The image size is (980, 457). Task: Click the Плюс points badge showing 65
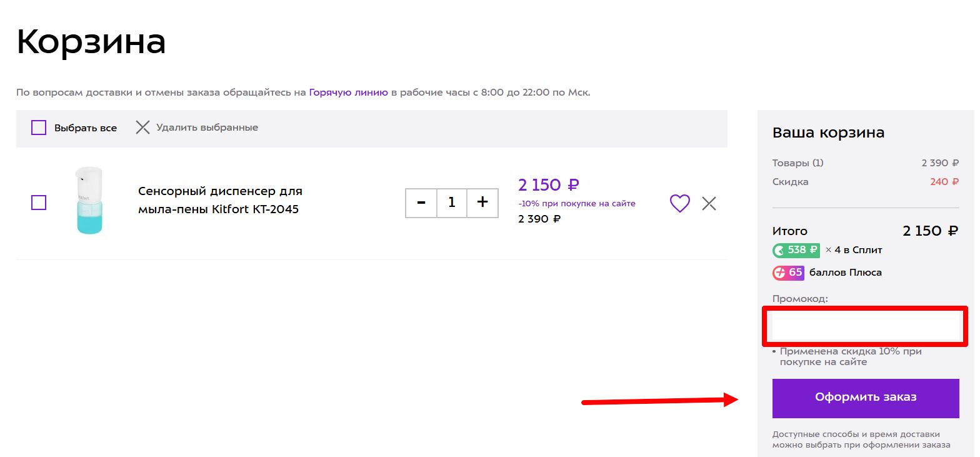787,272
